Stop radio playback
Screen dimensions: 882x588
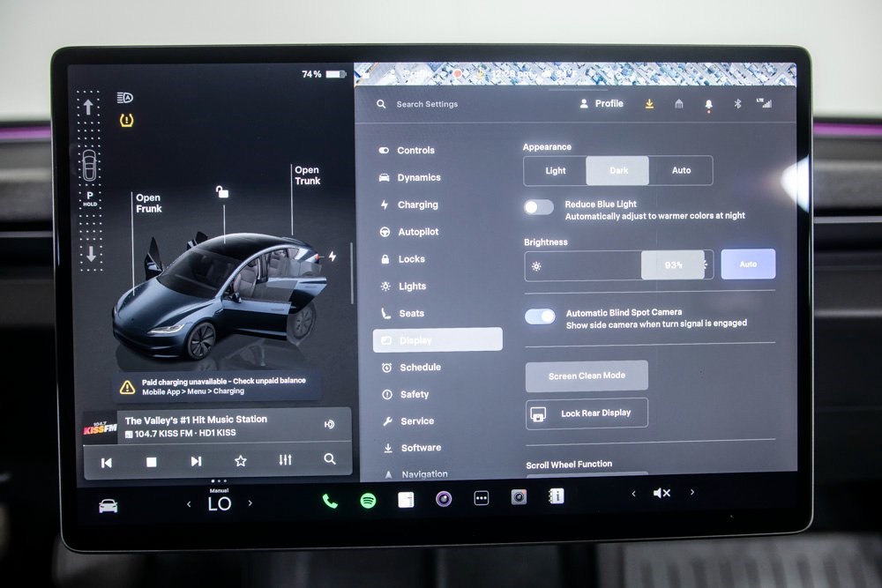point(152,462)
